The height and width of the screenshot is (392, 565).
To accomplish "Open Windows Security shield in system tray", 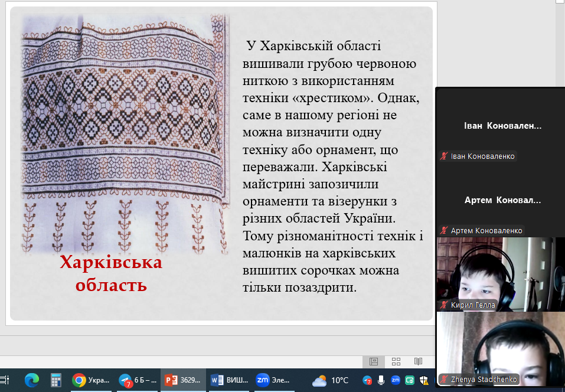I will click(424, 380).
